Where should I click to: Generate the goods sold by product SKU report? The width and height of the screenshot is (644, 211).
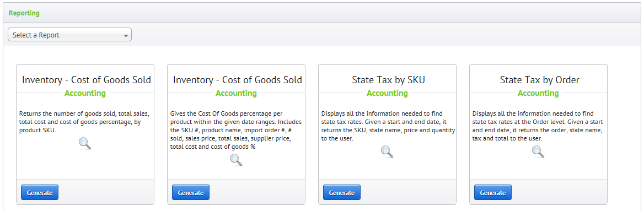40,192
